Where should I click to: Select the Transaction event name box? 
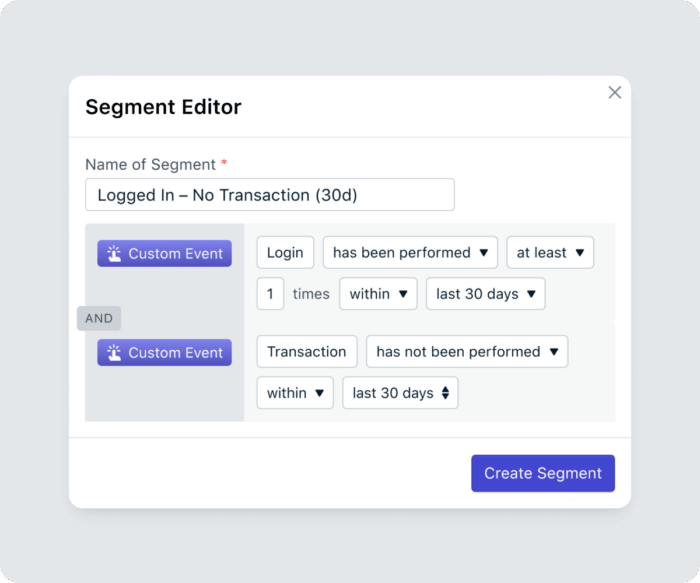click(307, 352)
